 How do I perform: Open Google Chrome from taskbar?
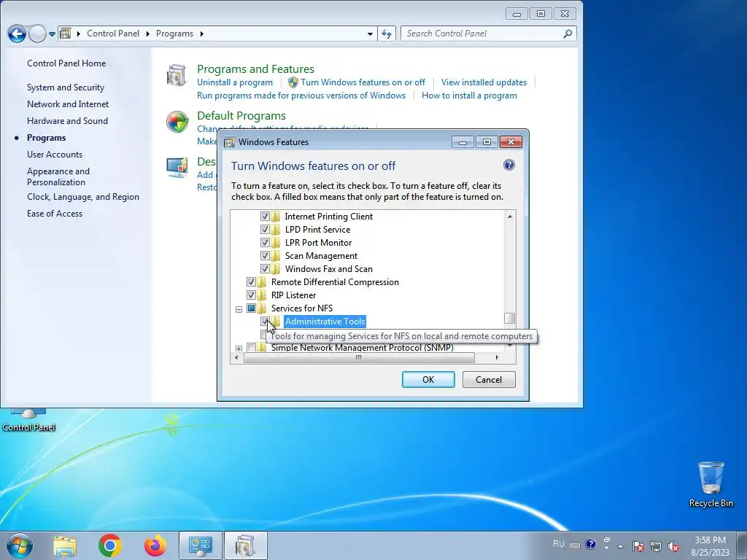110,545
